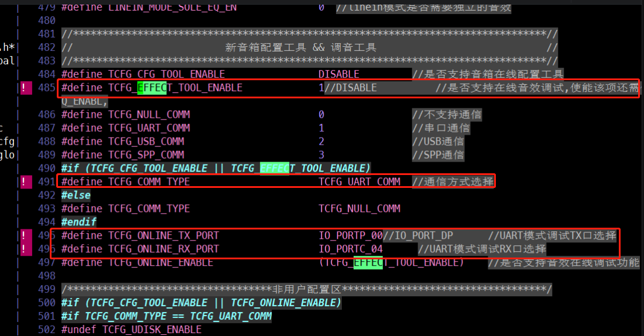644x336 pixels.
Task: Click the warning marker beside line 491
Action: [x=26, y=181]
